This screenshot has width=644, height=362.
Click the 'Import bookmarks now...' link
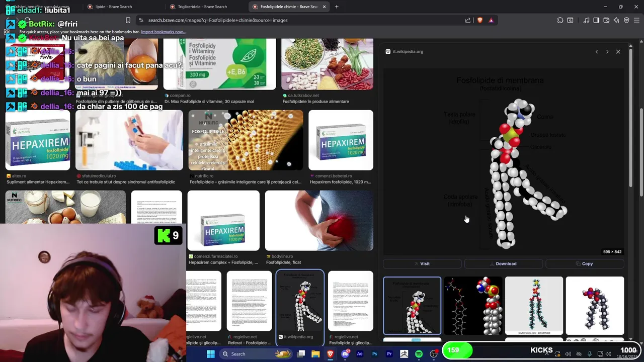(163, 32)
